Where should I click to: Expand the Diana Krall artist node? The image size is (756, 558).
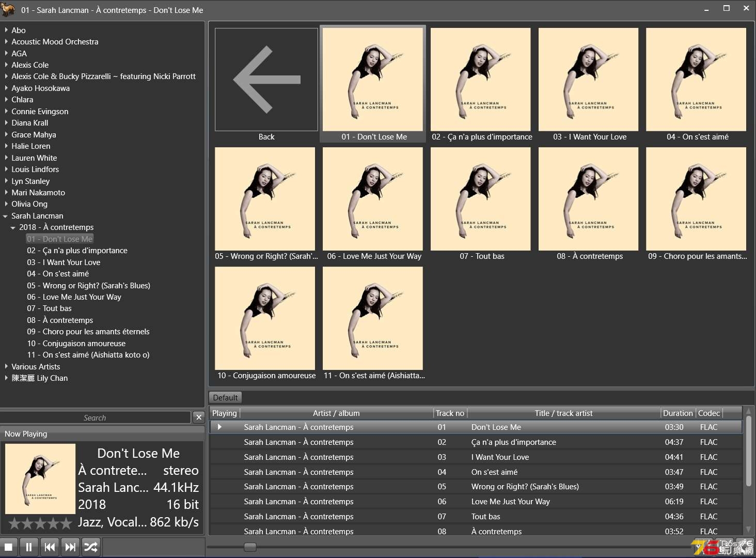tap(6, 122)
